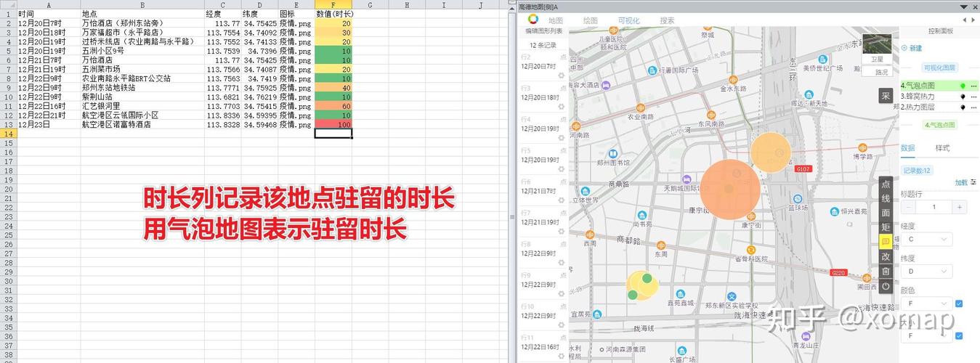Select Excel row 14 header
Viewport: 980px width, 363px height.
(x=8, y=134)
